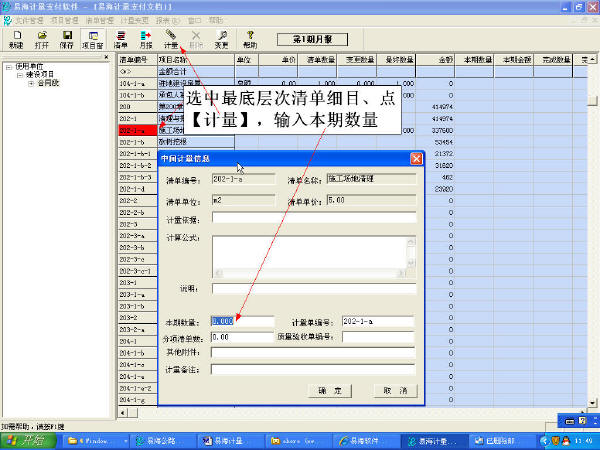600x450 pixels.
Task: Click the 月报 monthly report icon
Action: pyautogui.click(x=146, y=39)
